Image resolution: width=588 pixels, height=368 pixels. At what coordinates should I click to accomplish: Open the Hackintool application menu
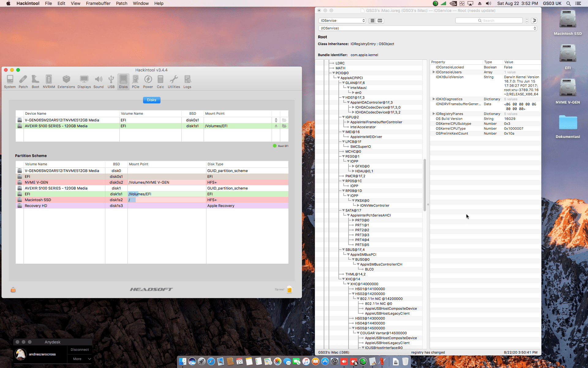pos(28,3)
